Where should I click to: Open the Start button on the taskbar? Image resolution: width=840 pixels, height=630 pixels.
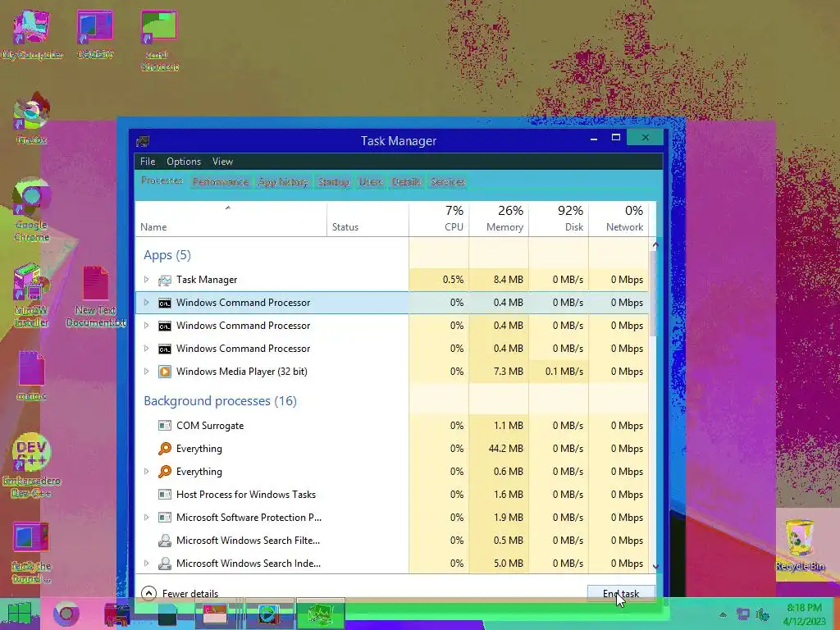[x=20, y=614]
